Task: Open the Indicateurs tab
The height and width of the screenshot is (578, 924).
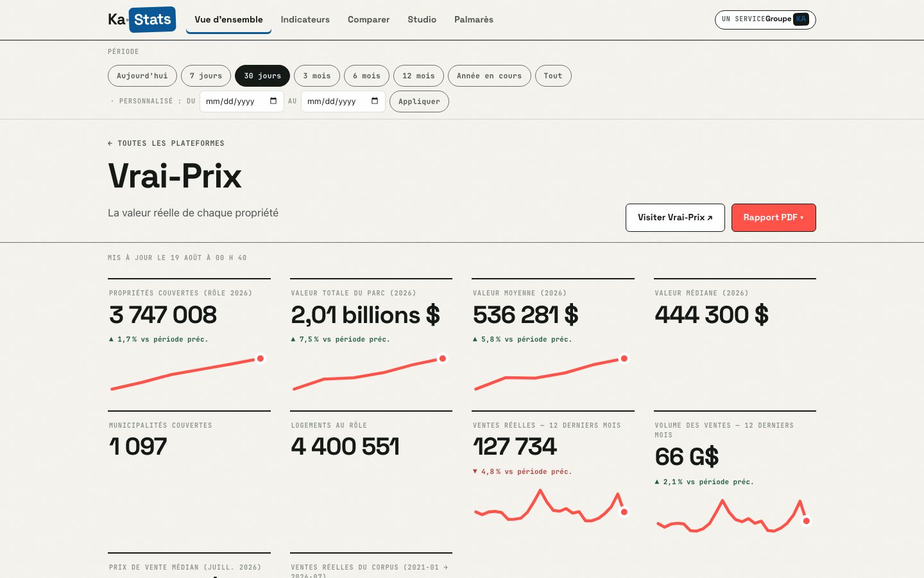Action: pos(305,19)
